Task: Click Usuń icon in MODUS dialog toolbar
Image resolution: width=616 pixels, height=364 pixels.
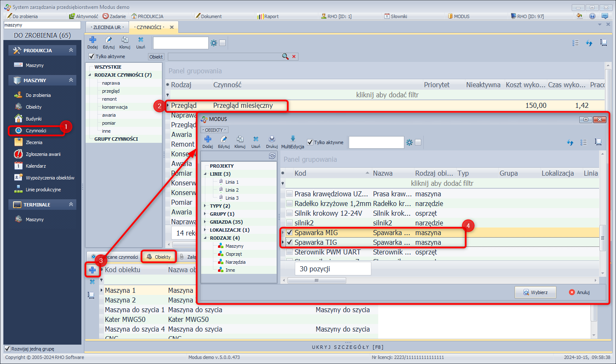Action: 256,139
